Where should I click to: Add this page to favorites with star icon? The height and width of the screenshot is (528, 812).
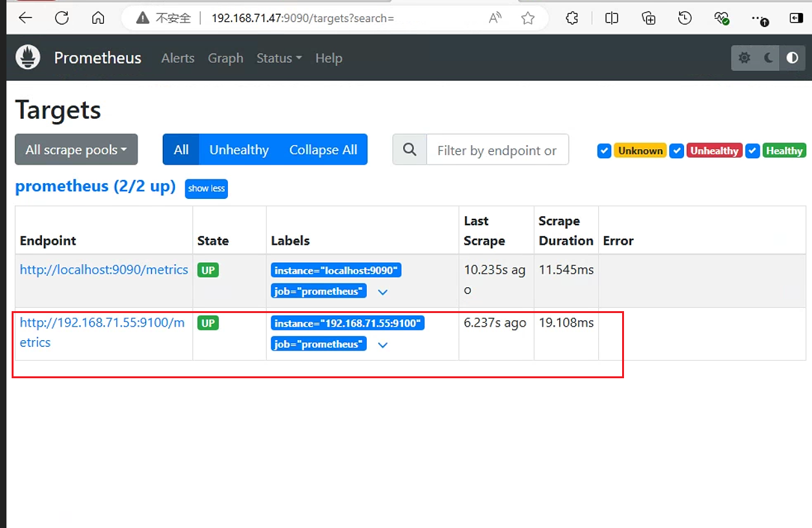528,18
